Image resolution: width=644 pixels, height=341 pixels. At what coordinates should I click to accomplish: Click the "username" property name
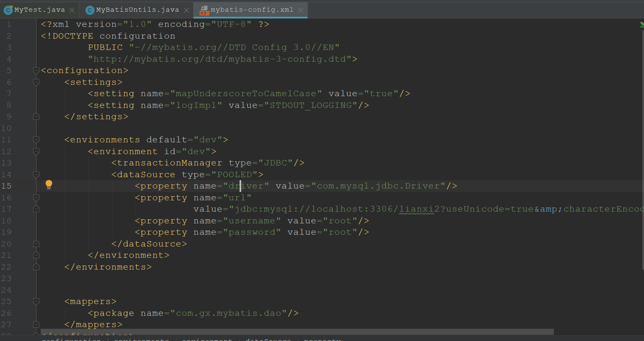pyautogui.click(x=252, y=220)
